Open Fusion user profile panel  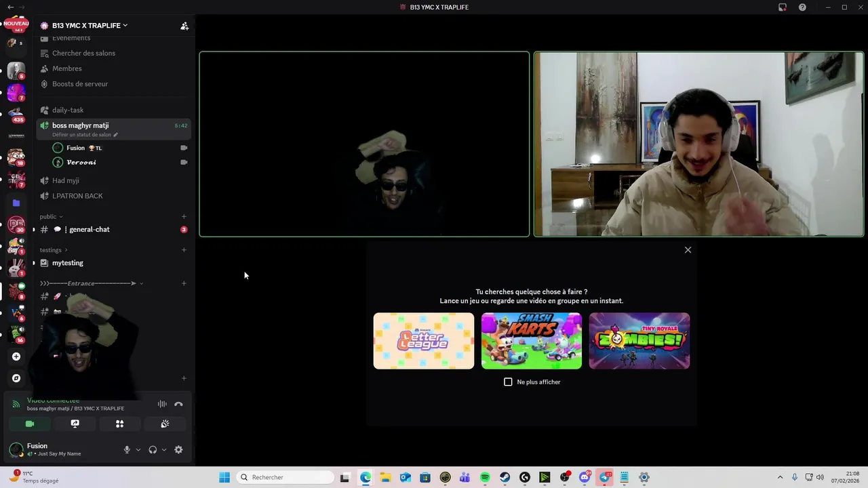pos(54,449)
